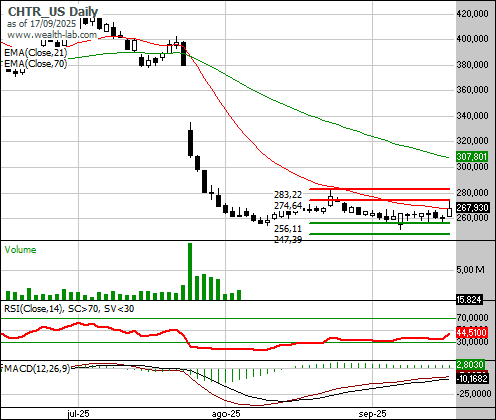The height and width of the screenshot is (420, 496).
Task: Click the 300,000 price axis label
Action: click(472, 166)
